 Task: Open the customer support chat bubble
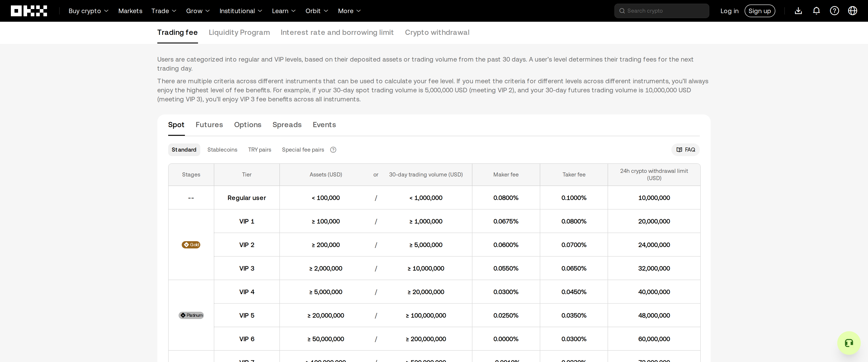click(x=849, y=343)
